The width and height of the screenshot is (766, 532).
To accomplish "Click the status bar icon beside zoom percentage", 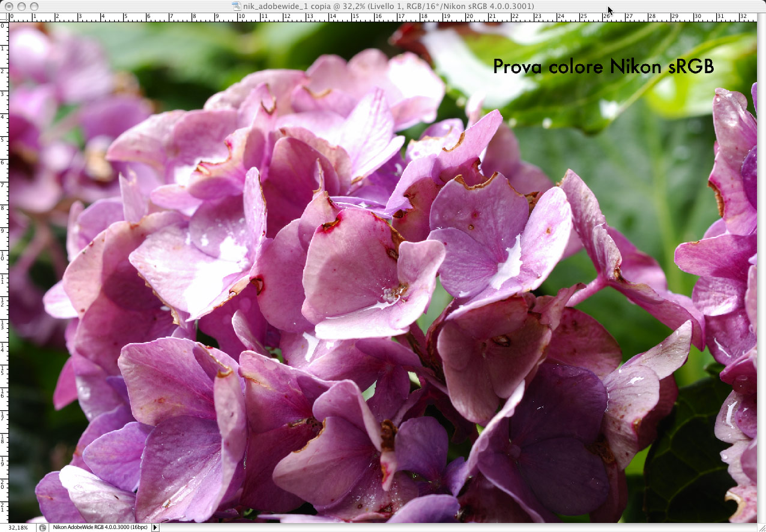I will point(42,528).
